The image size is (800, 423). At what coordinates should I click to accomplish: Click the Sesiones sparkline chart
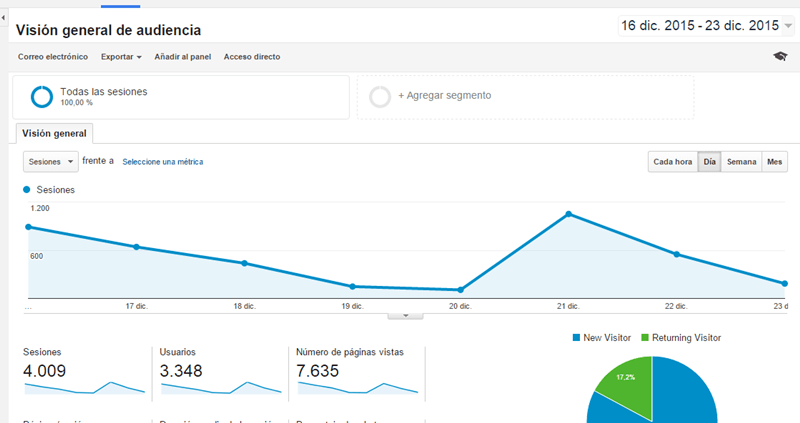click(85, 388)
